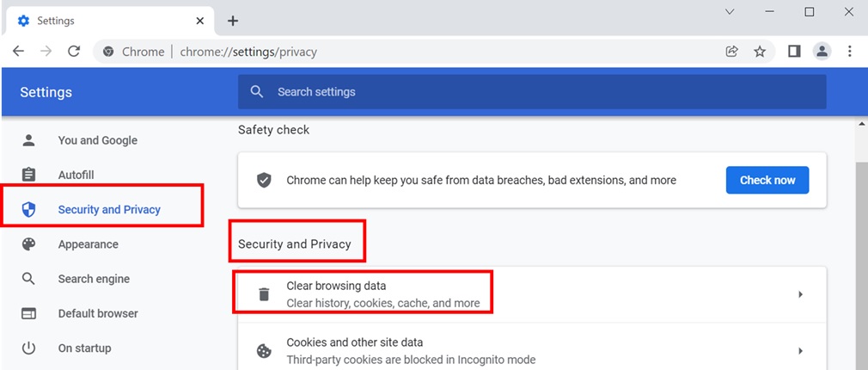This screenshot has width=868, height=370.
Task: Toggle the browser side panel icon
Action: point(794,52)
